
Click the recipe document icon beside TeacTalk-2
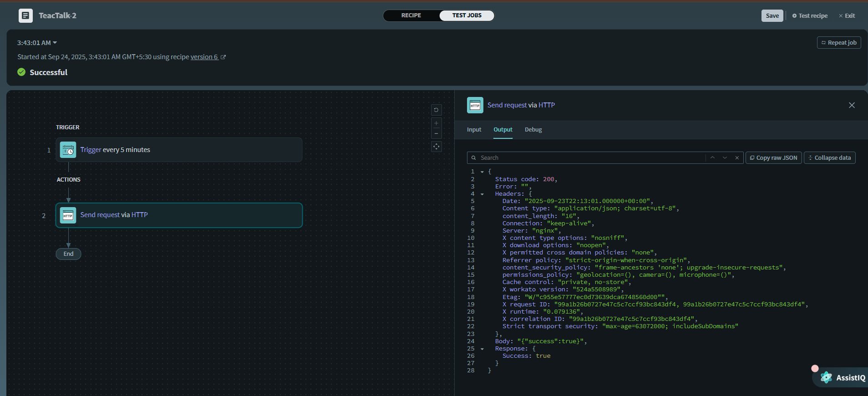(x=25, y=15)
